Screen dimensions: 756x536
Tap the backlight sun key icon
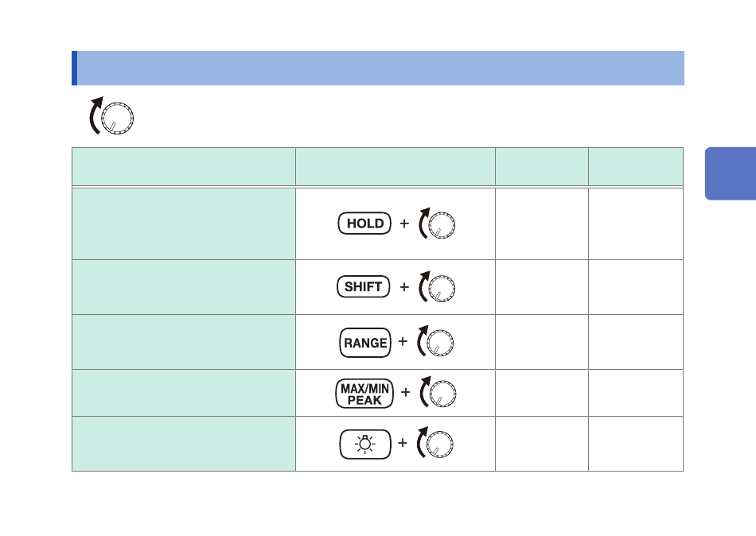point(365,443)
